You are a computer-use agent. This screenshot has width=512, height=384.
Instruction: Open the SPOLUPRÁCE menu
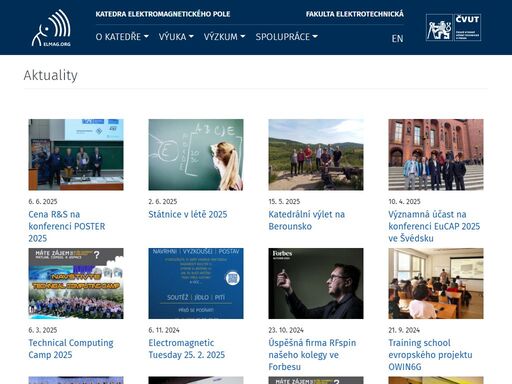[287, 37]
